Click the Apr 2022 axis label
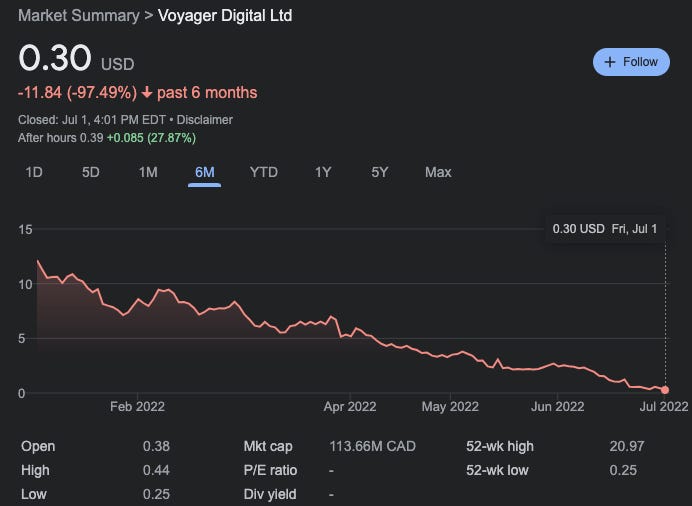Image resolution: width=692 pixels, height=506 pixels. [350, 406]
